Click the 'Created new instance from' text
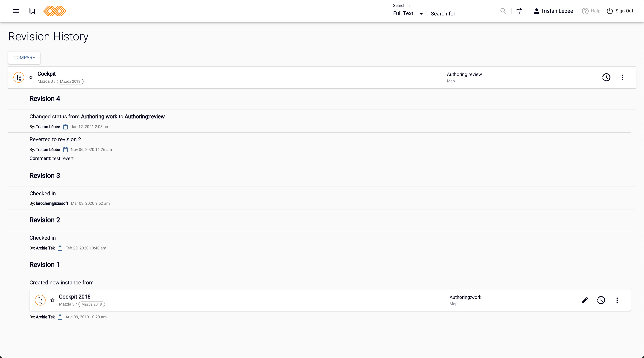644x358 pixels. 62,283
